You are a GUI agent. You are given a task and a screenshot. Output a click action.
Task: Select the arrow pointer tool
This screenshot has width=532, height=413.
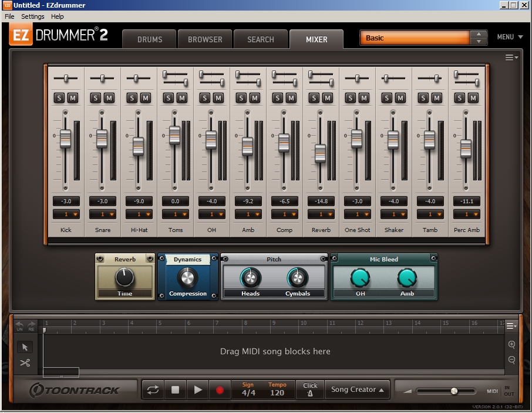click(x=25, y=347)
